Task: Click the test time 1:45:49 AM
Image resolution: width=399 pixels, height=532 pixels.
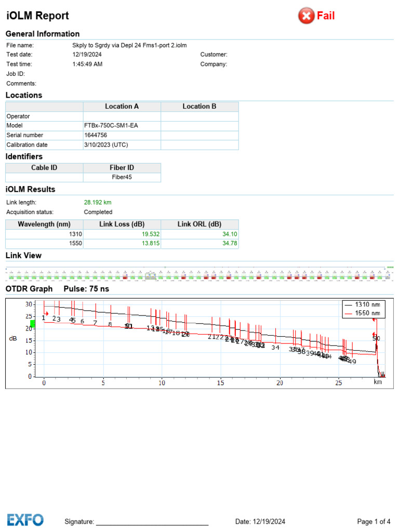Action: [87, 64]
